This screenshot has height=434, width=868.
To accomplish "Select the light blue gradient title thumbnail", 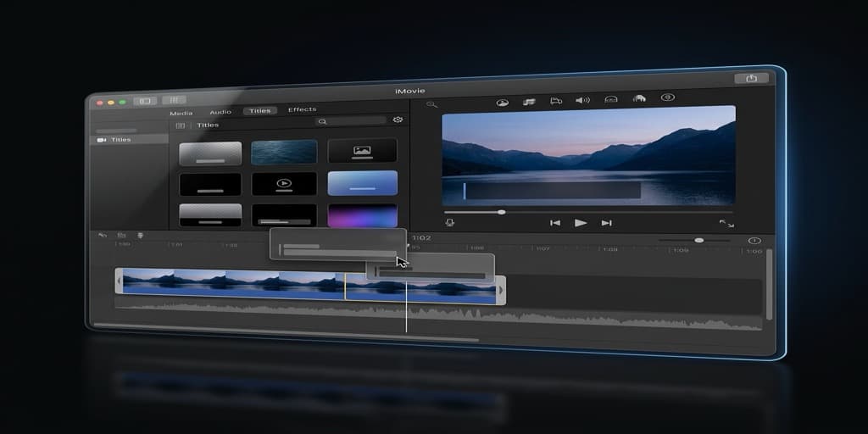I will [362, 183].
